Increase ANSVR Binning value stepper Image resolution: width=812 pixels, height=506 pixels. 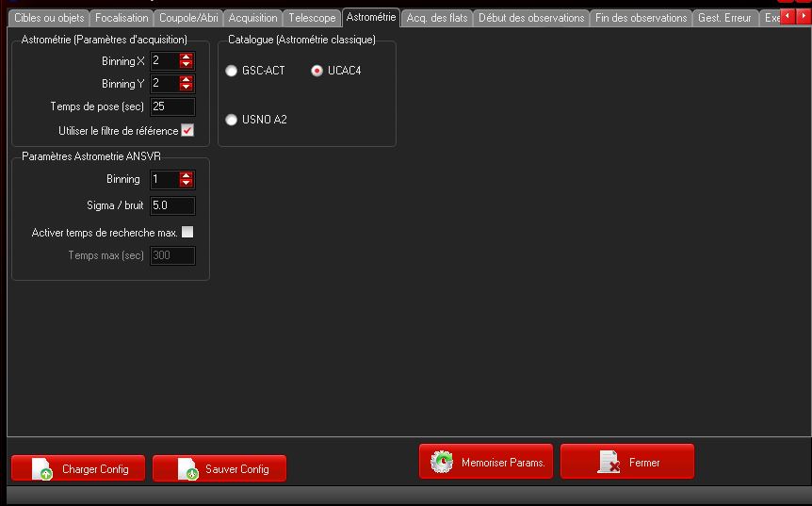(187, 175)
